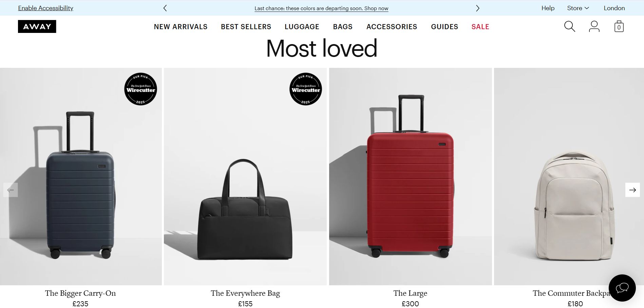This screenshot has width=644, height=308.
Task: Open the Accessories navigation menu
Action: [392, 27]
